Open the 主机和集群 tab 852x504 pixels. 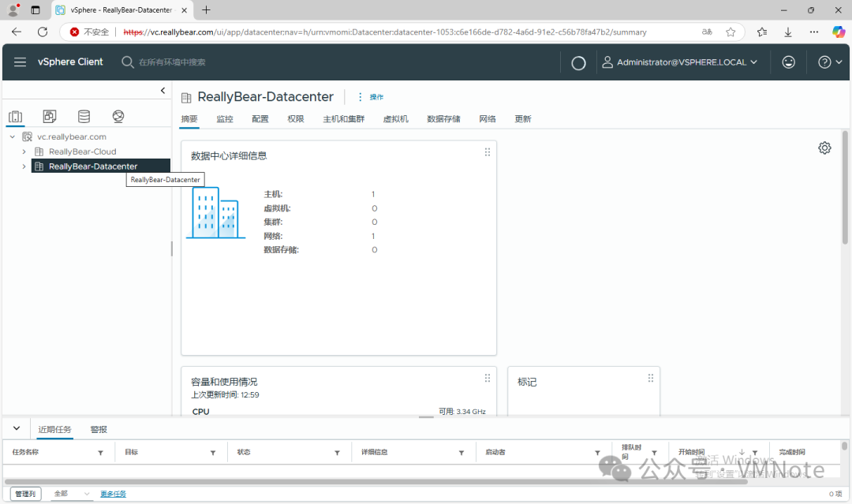tap(344, 119)
